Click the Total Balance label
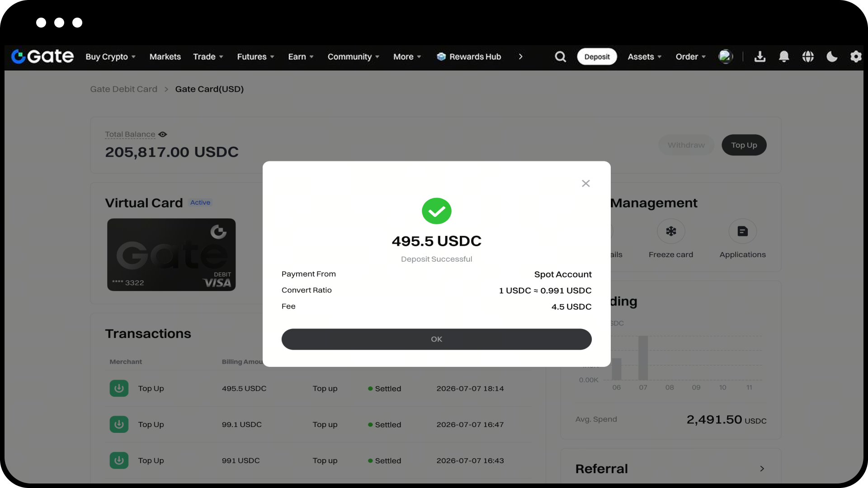This screenshot has width=868, height=488. [x=130, y=134]
